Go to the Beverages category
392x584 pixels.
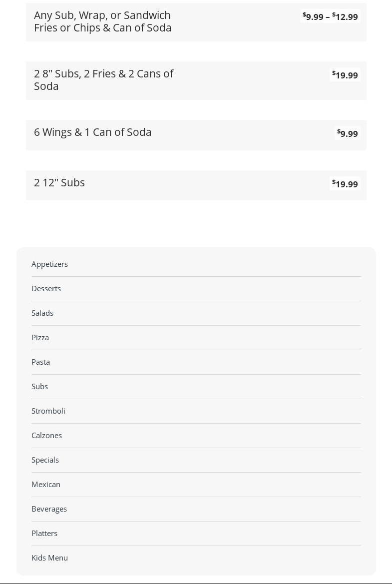tap(49, 509)
